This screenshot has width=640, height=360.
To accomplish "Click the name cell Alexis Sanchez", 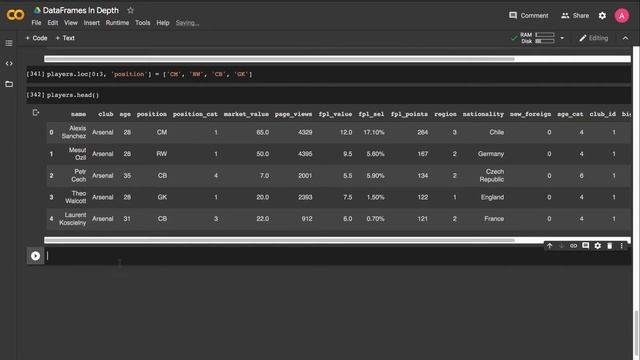I will coord(74,132).
